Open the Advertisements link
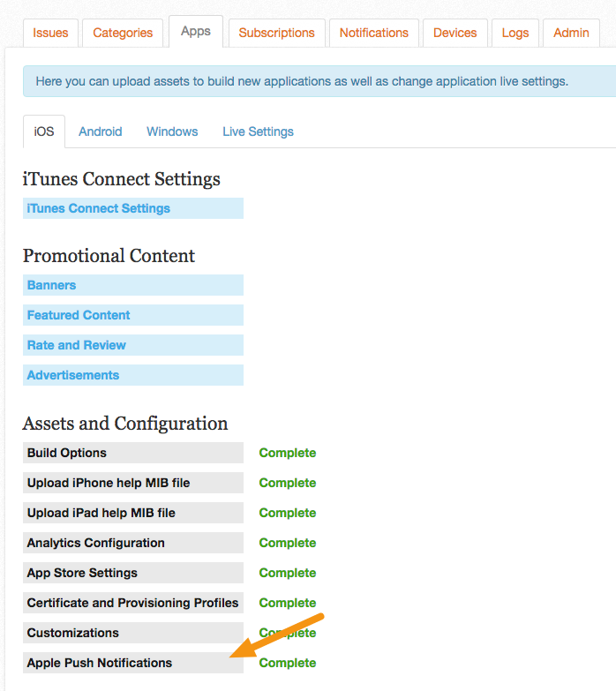The image size is (616, 691). tap(133, 375)
